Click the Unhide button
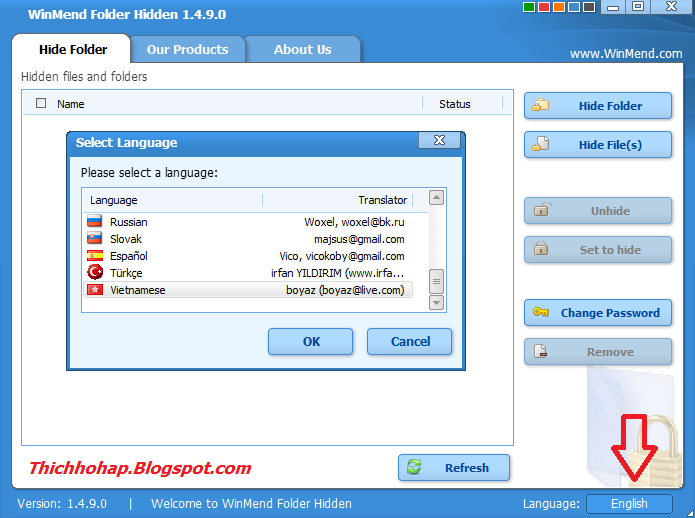The height and width of the screenshot is (518, 695). [x=597, y=210]
